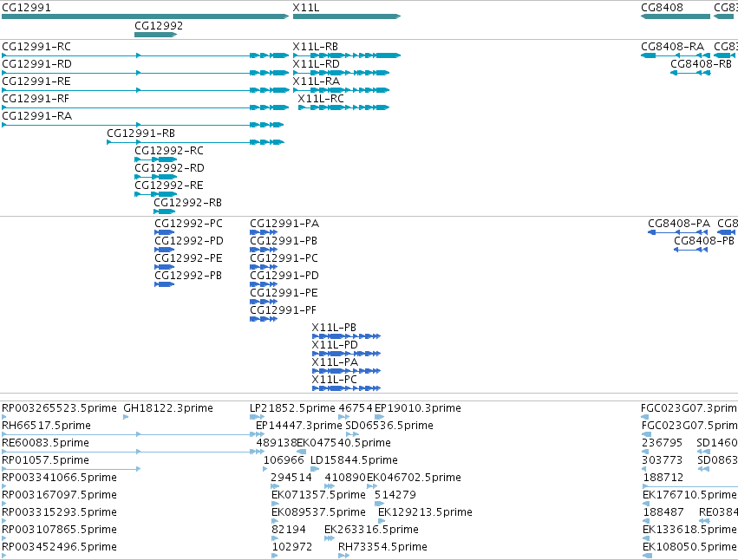Image resolution: width=738 pixels, height=560 pixels.
Task: Open transcript X11L-RB
Action: coord(316,47)
